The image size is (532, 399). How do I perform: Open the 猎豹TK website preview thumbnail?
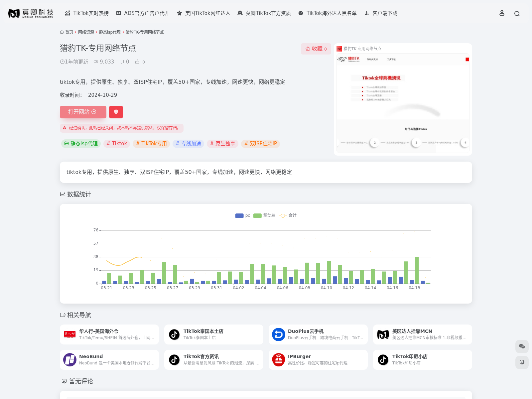(403, 103)
